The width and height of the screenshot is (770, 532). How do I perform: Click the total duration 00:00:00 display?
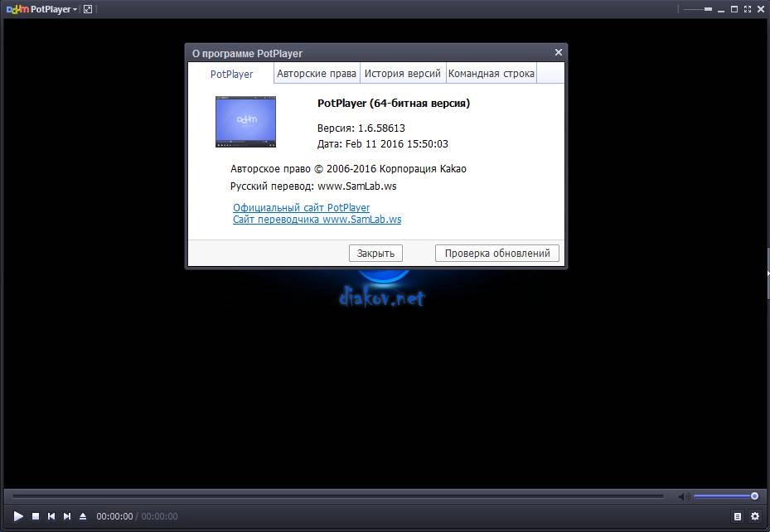[x=160, y=516]
